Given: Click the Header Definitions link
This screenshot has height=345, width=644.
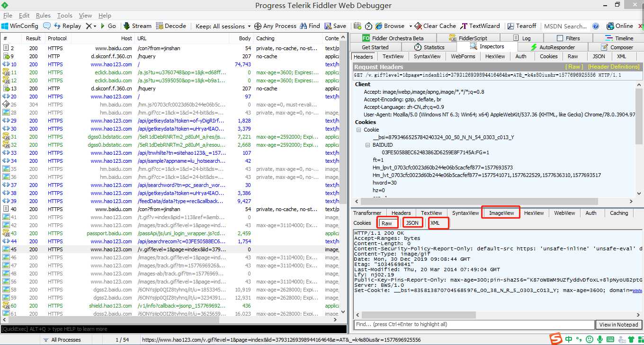Looking at the screenshot, I should [614, 67].
